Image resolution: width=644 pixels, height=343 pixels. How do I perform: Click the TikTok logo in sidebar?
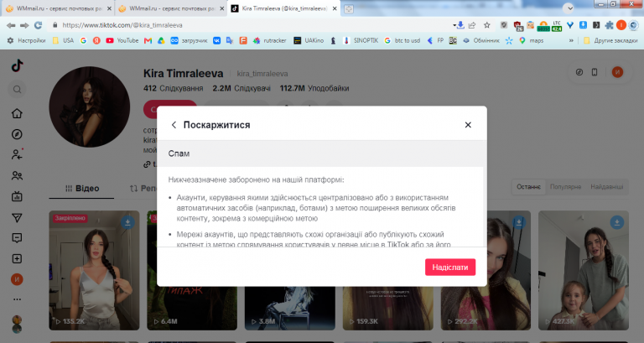(18, 65)
